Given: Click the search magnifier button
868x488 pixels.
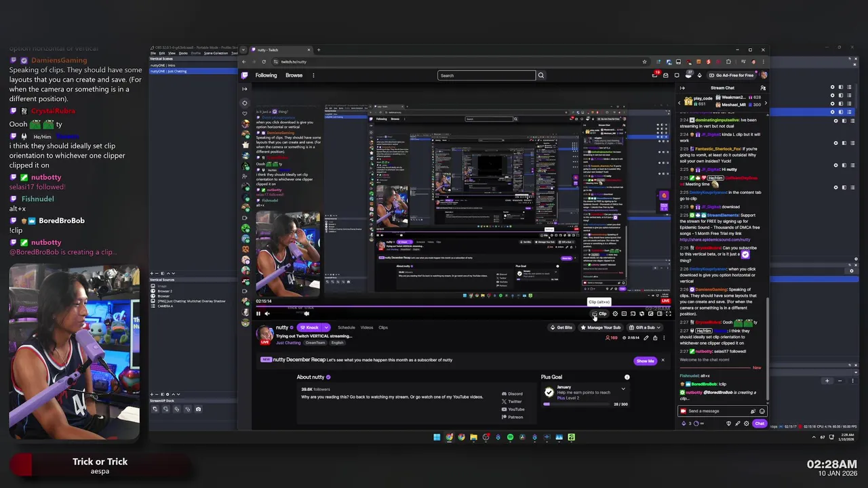Looking at the screenshot, I should click(540, 75).
